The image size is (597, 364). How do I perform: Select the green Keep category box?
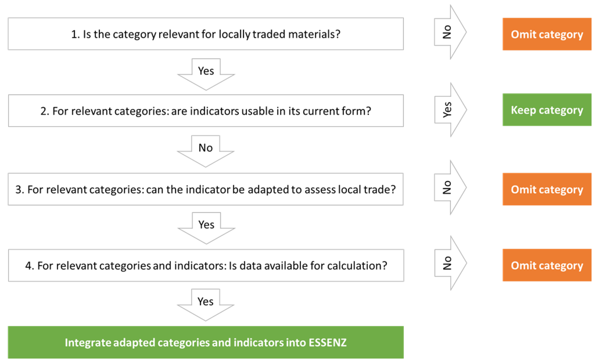click(547, 110)
